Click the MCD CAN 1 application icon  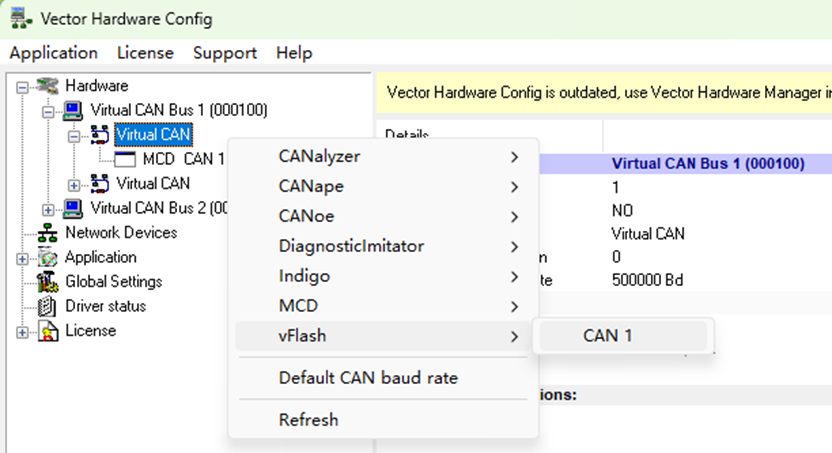125,159
